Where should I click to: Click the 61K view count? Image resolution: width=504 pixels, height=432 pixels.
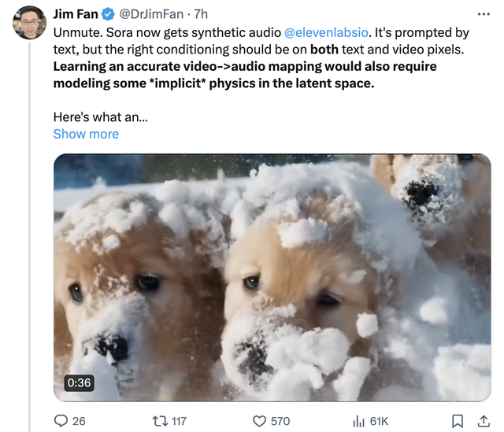(x=379, y=421)
